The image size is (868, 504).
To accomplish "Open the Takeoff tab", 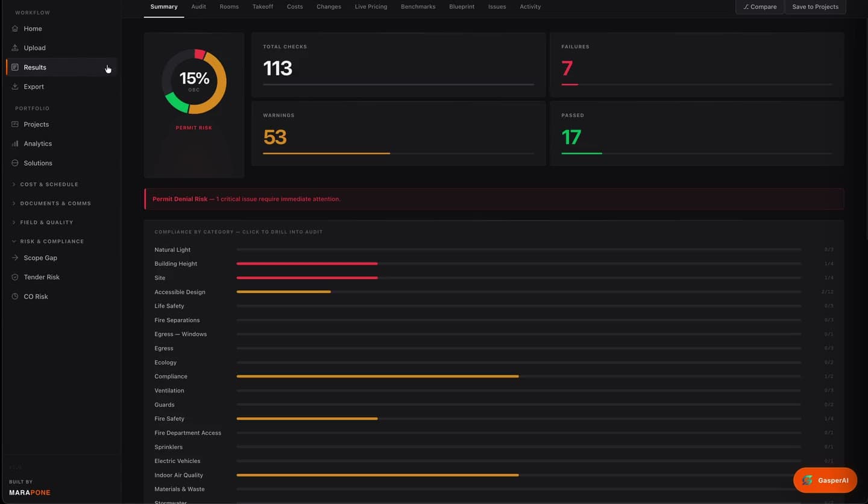I will pos(263,7).
